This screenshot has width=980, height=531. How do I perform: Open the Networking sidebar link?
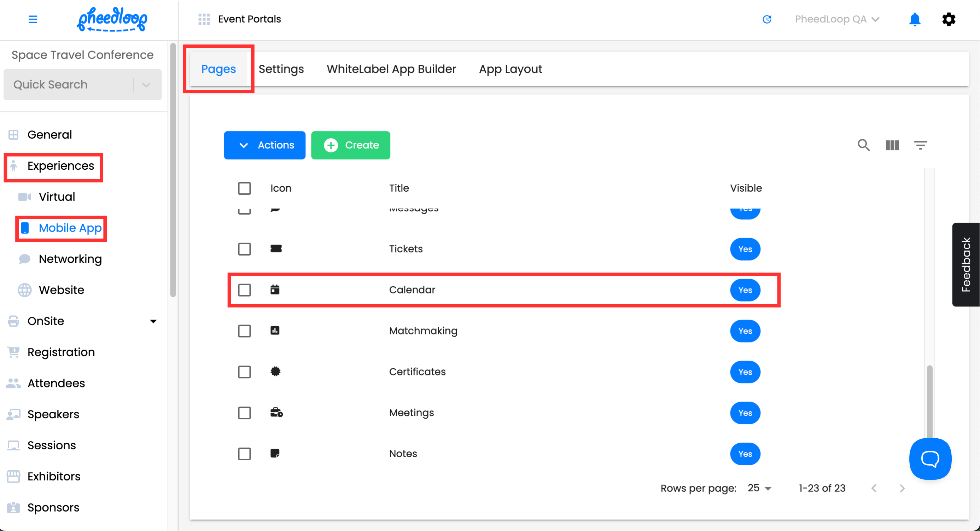[70, 259]
